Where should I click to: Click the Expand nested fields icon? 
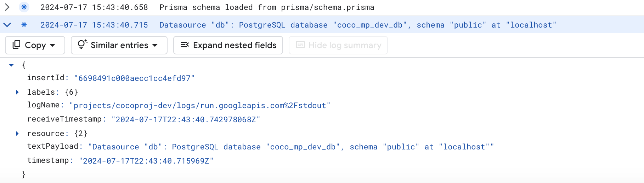click(185, 45)
